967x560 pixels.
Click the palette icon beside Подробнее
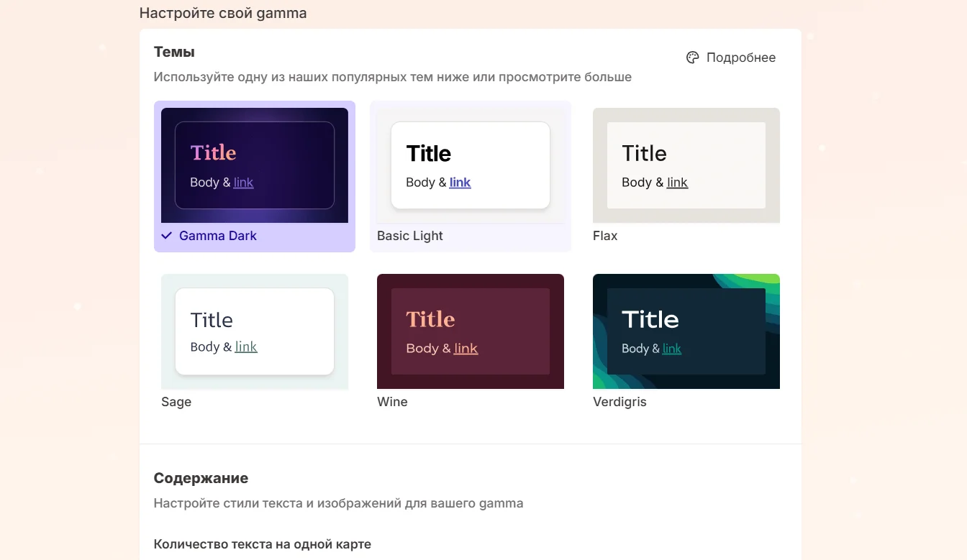[692, 58]
